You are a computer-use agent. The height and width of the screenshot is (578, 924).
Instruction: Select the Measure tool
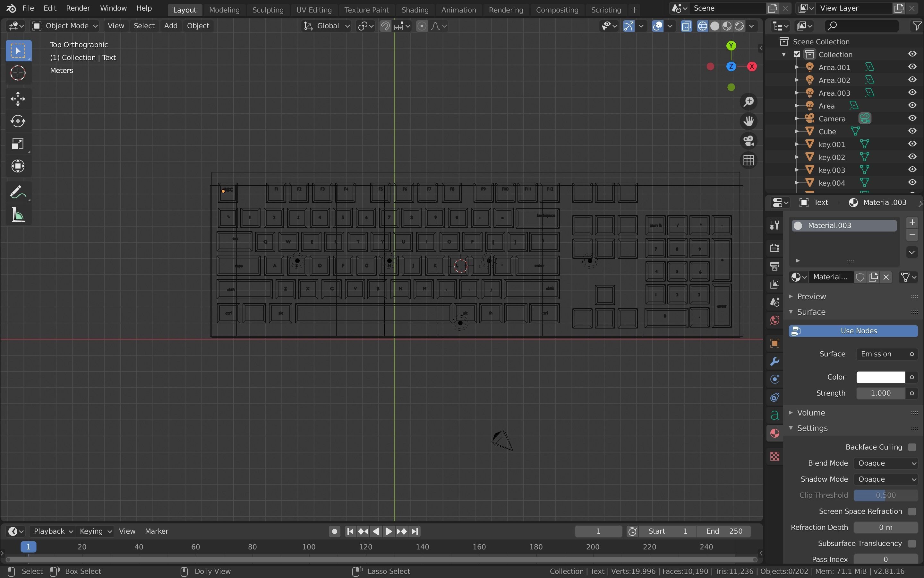(18, 215)
